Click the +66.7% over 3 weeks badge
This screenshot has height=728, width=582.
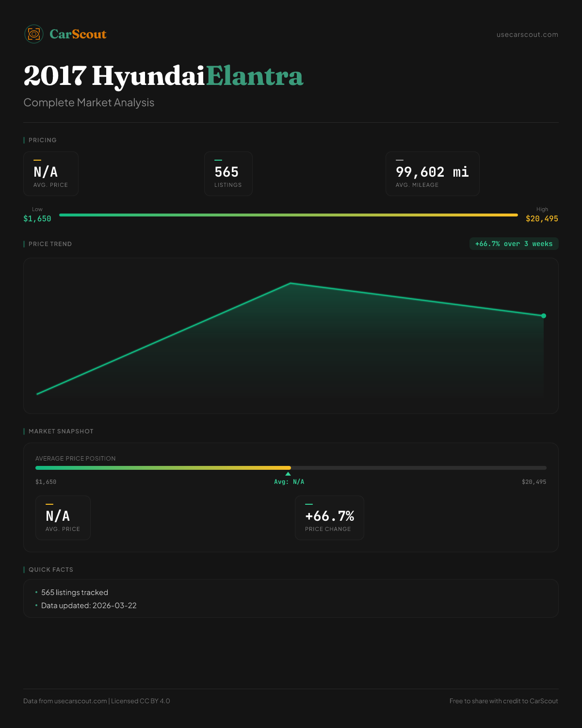(x=514, y=244)
